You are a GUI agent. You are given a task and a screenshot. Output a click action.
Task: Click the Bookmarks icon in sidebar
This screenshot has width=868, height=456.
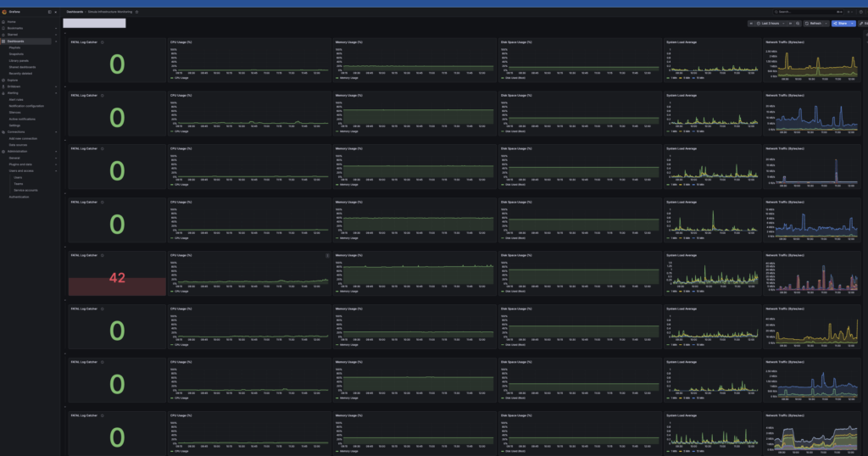(3, 28)
